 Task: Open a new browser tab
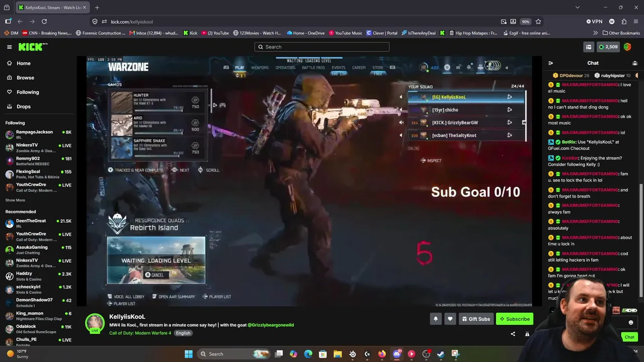click(97, 8)
